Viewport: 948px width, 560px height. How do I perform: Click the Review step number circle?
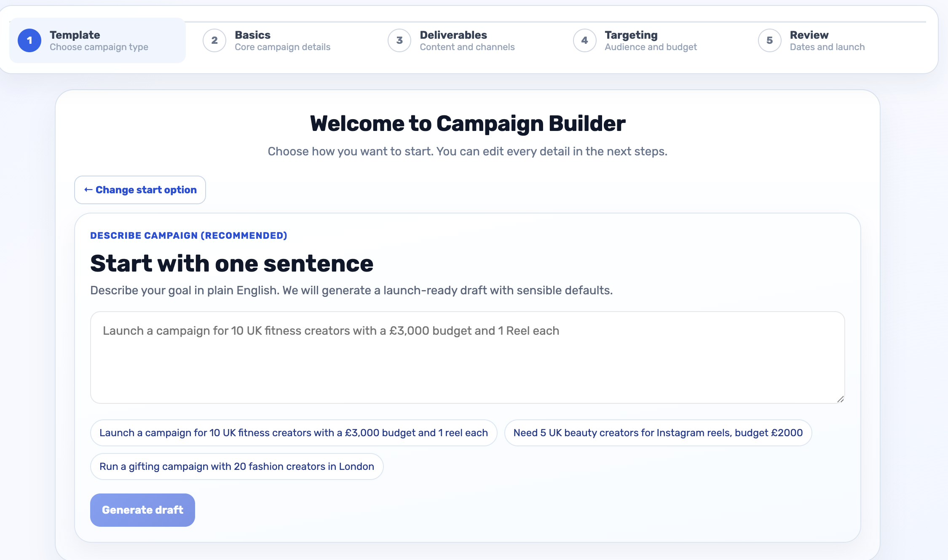tap(769, 40)
